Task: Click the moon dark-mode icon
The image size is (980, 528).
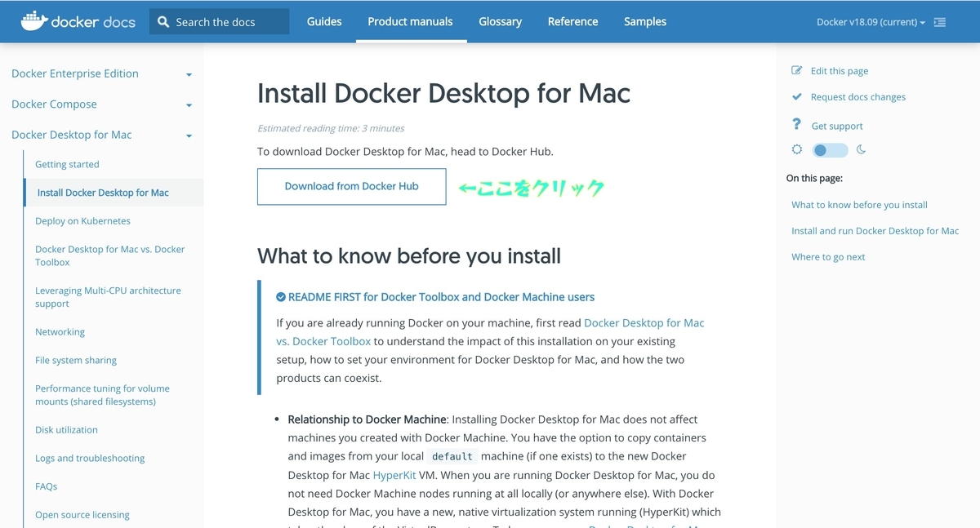Action: point(861,150)
